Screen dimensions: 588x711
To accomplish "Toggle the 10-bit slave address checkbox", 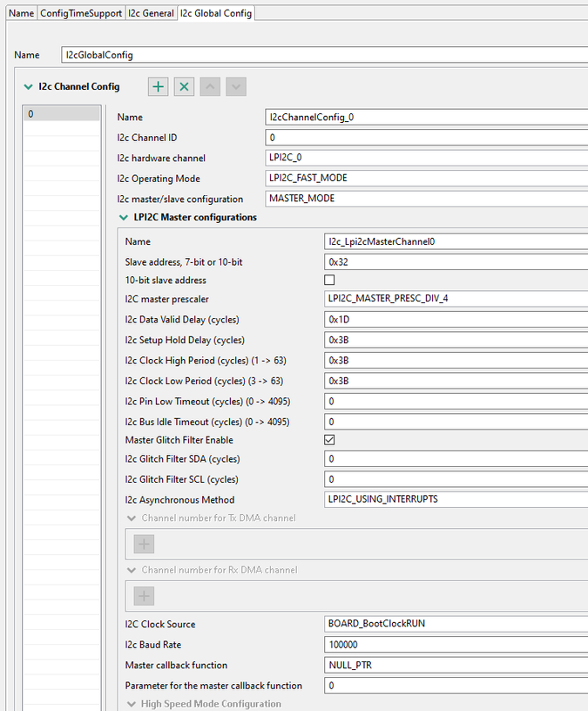I will pos(329,280).
